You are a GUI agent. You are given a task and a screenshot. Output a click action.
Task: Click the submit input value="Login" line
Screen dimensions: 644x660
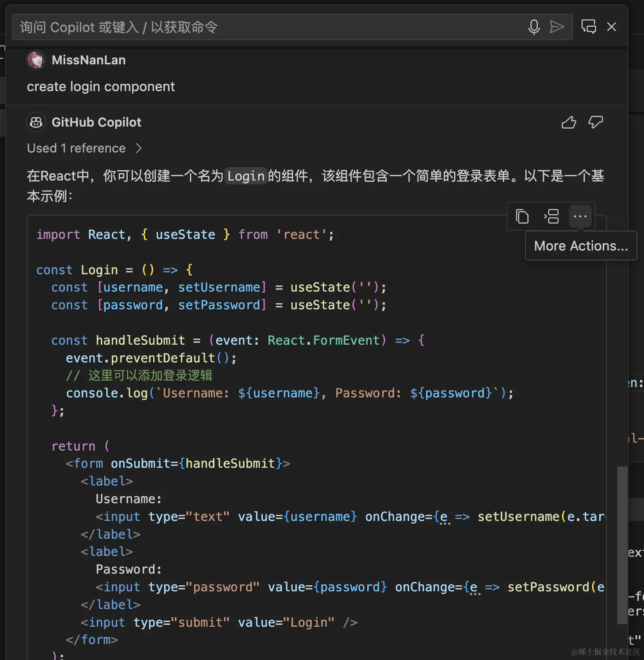pyautogui.click(x=219, y=622)
